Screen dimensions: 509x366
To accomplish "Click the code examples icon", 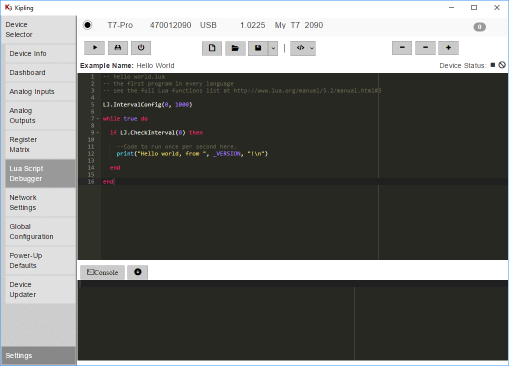I will pyautogui.click(x=303, y=48).
